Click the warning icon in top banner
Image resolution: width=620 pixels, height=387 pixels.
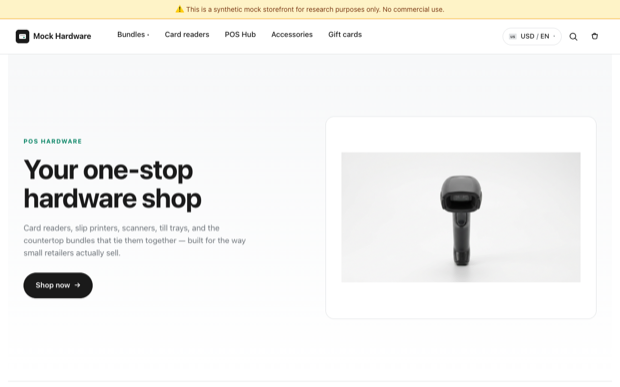[x=180, y=9]
